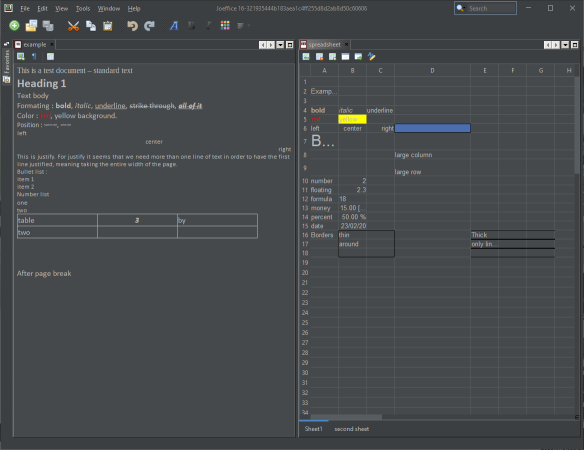Screen dimensions: 584x450
Task: Open the colorful grid color palette icon
Action: [225, 25]
